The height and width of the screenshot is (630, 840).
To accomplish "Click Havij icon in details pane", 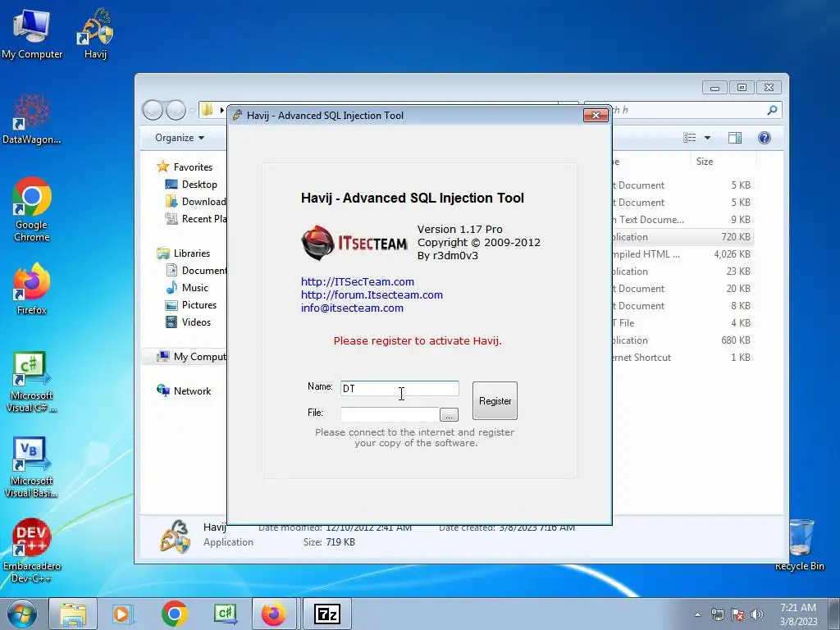I will [176, 536].
